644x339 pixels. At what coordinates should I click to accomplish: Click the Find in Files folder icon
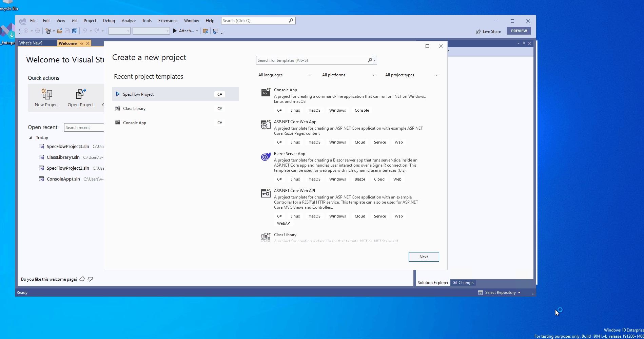tap(206, 31)
